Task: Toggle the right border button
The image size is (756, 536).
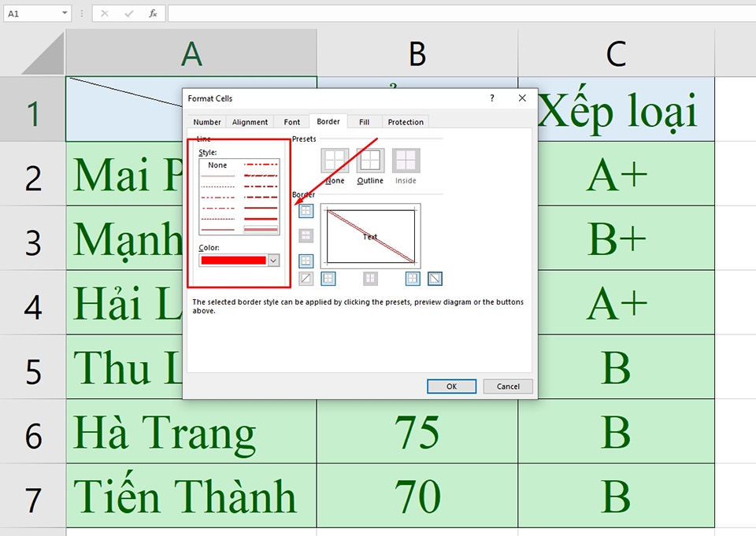Action: click(x=413, y=278)
